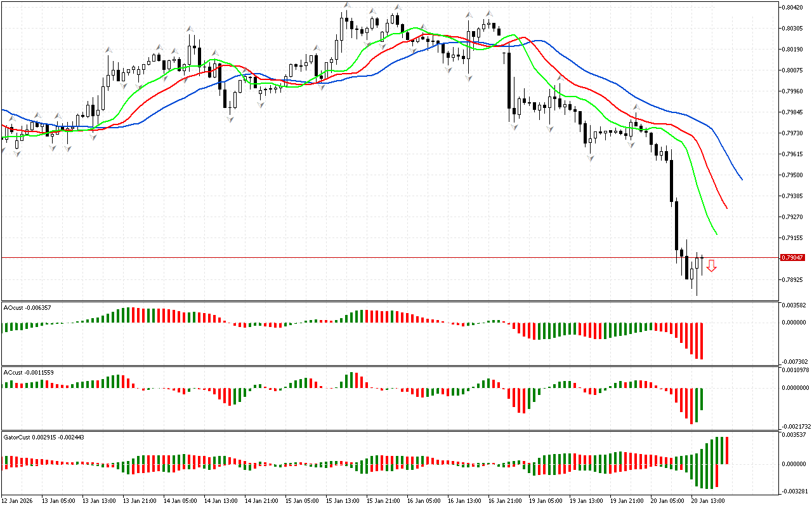Click the 0.80420 price on the scale
The width and height of the screenshot is (812, 508).
click(x=793, y=8)
